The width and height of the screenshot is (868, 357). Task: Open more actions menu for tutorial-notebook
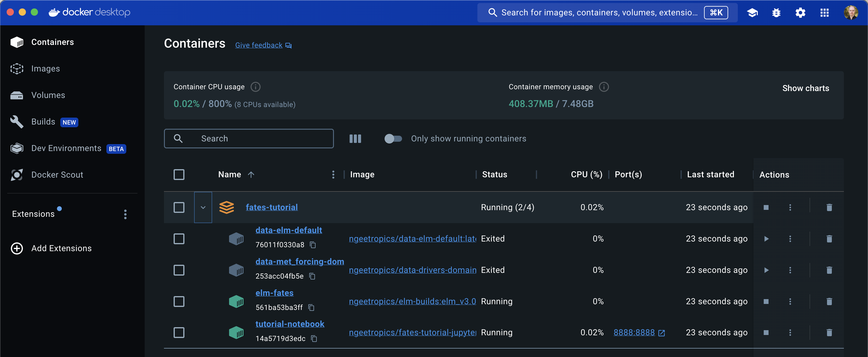click(x=790, y=332)
